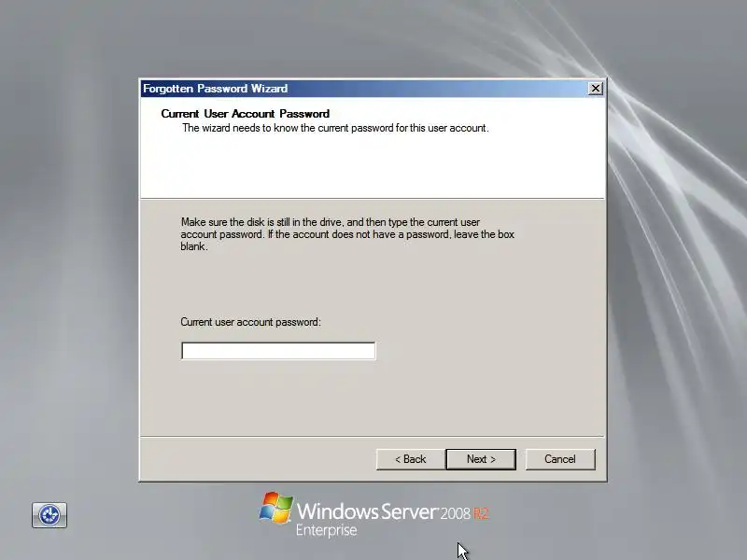This screenshot has height=560, width=747.
Task: Focus the current user account password field
Action: (x=278, y=351)
